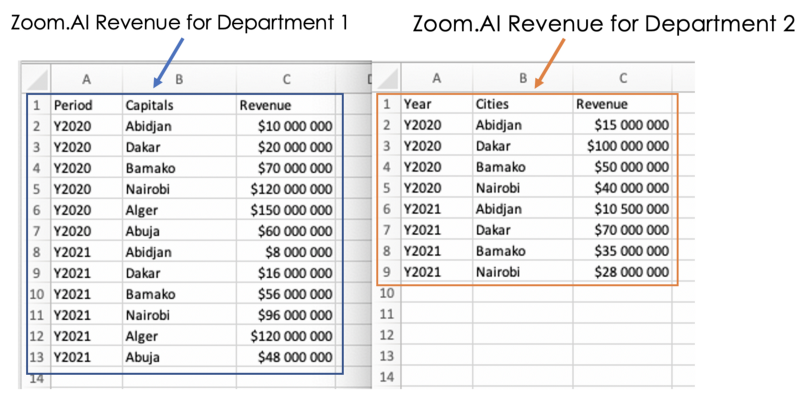800x396 pixels.
Task: Select $120 000 000 cell in row 5
Action: 286,189
